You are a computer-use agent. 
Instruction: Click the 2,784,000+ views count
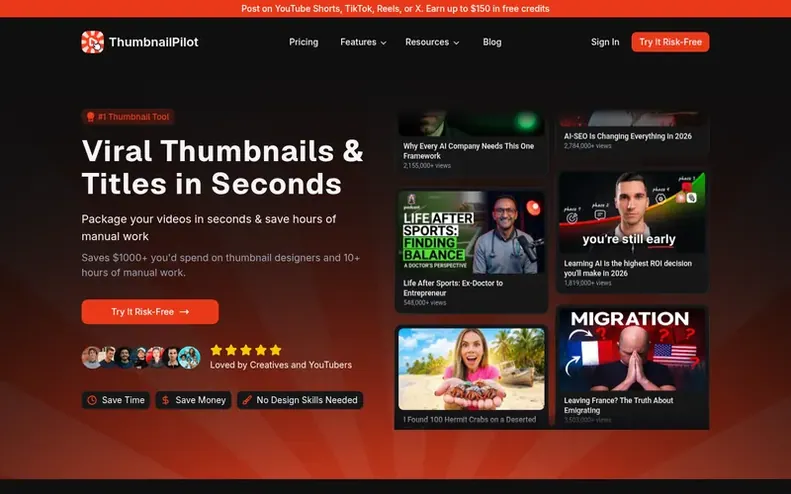[587, 146]
